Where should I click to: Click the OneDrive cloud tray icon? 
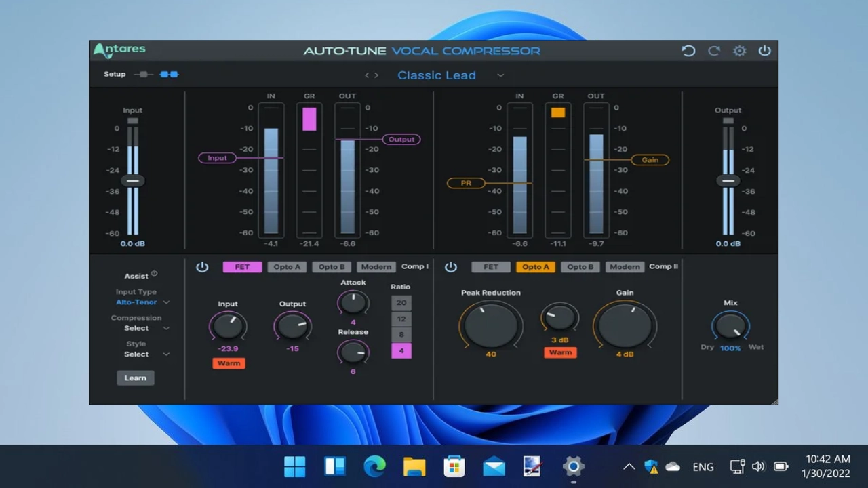pos(673,466)
